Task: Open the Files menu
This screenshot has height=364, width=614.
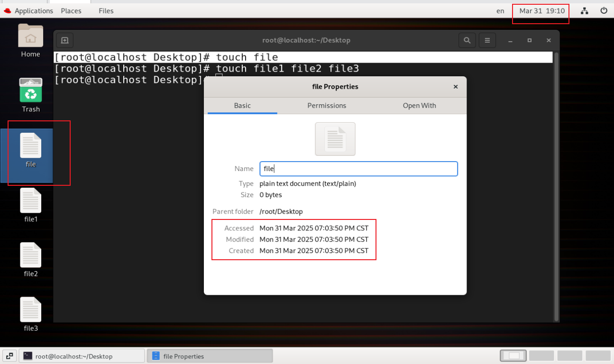Action: click(106, 10)
